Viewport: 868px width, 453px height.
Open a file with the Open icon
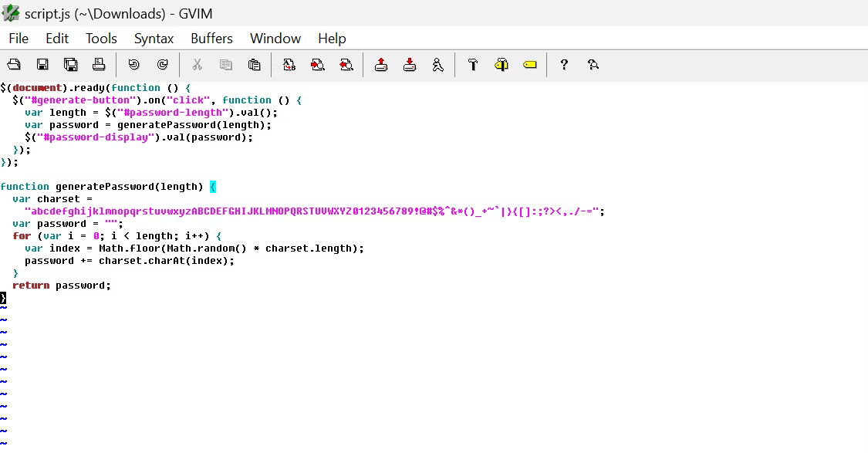14,64
